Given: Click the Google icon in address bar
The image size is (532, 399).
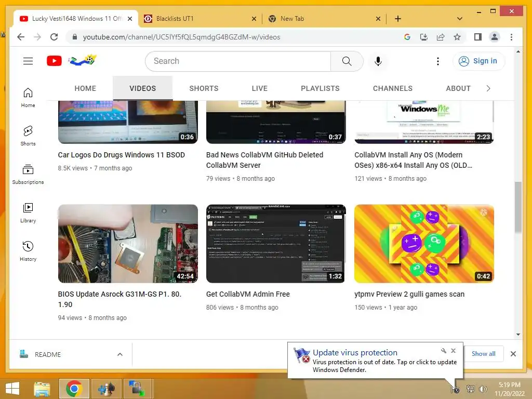Looking at the screenshot, I should click(407, 37).
